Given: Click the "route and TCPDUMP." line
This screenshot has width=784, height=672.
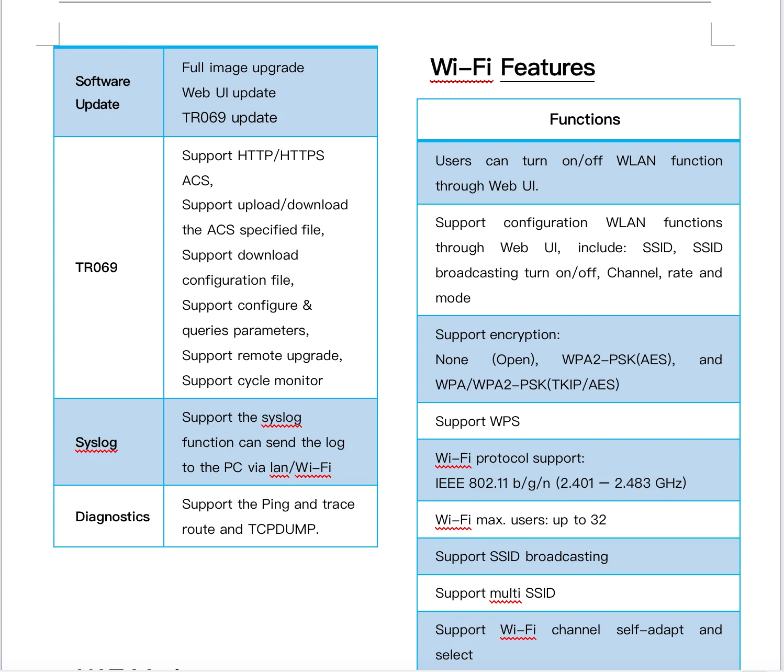Looking at the screenshot, I should coord(250,529).
